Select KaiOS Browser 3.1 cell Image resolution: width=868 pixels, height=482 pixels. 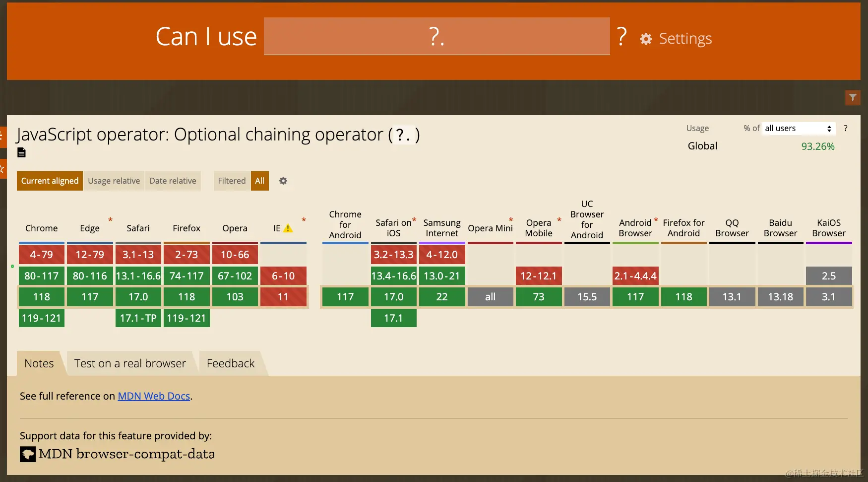(829, 297)
